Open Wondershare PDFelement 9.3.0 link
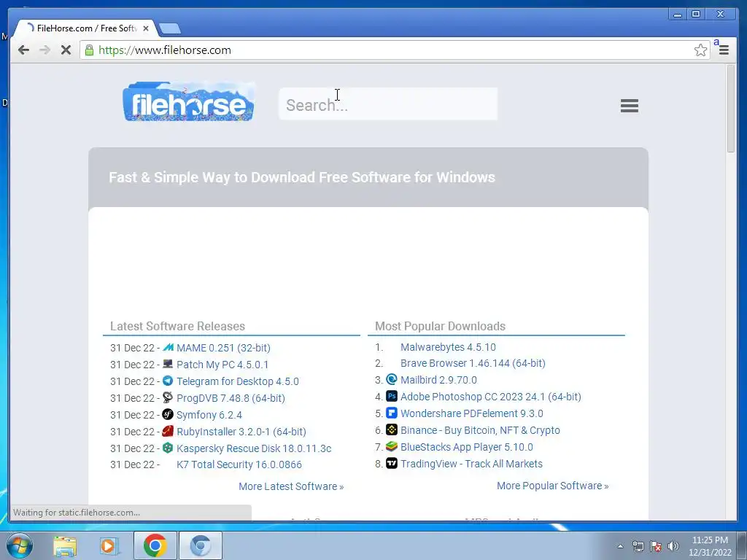Image resolution: width=747 pixels, height=560 pixels. pyautogui.click(x=472, y=413)
